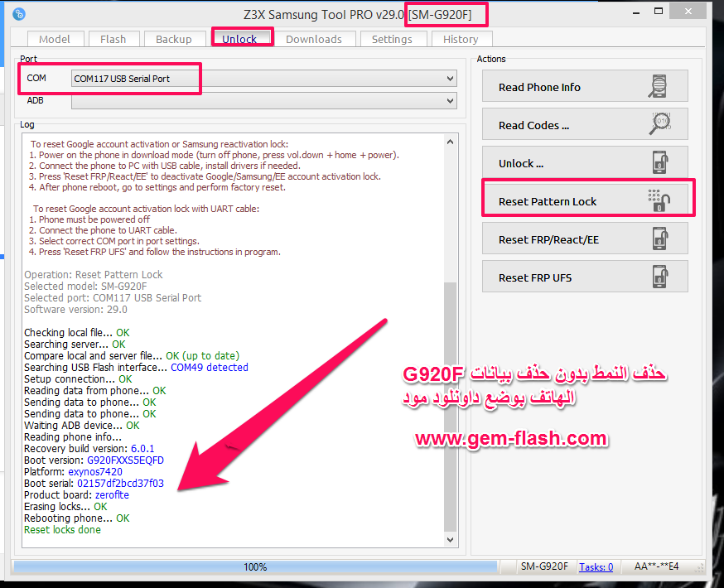Click the AA**-**E4 status bar entry
This screenshot has width=724, height=588.
[657, 566]
